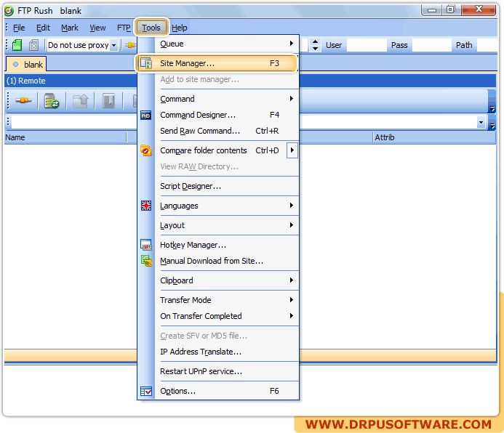Sort by the Attrib column header
This screenshot has width=504, height=433.
click(x=434, y=137)
